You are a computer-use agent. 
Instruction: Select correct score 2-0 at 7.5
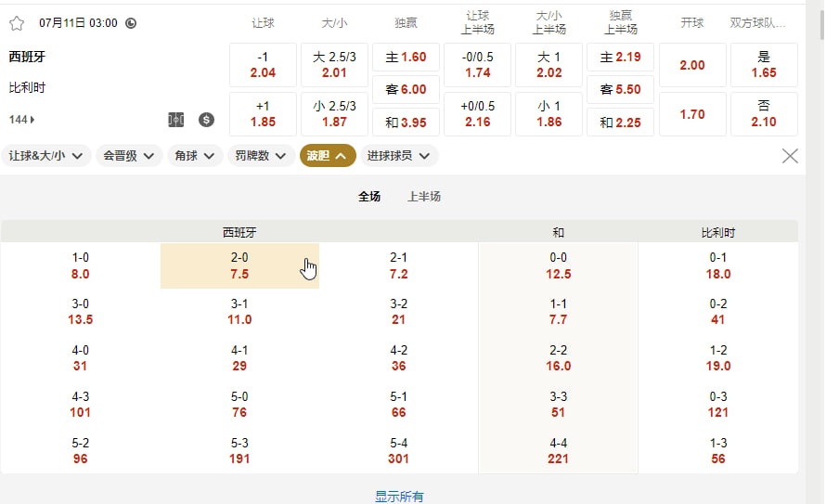239,265
